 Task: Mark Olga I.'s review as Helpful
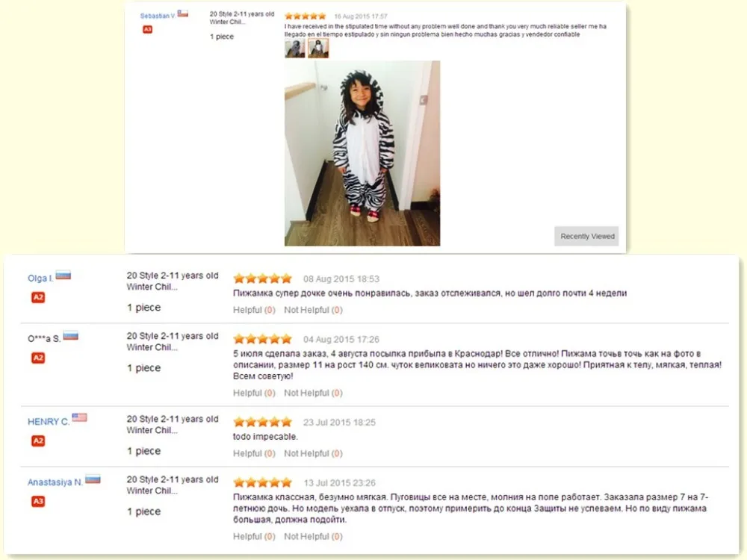click(254, 310)
